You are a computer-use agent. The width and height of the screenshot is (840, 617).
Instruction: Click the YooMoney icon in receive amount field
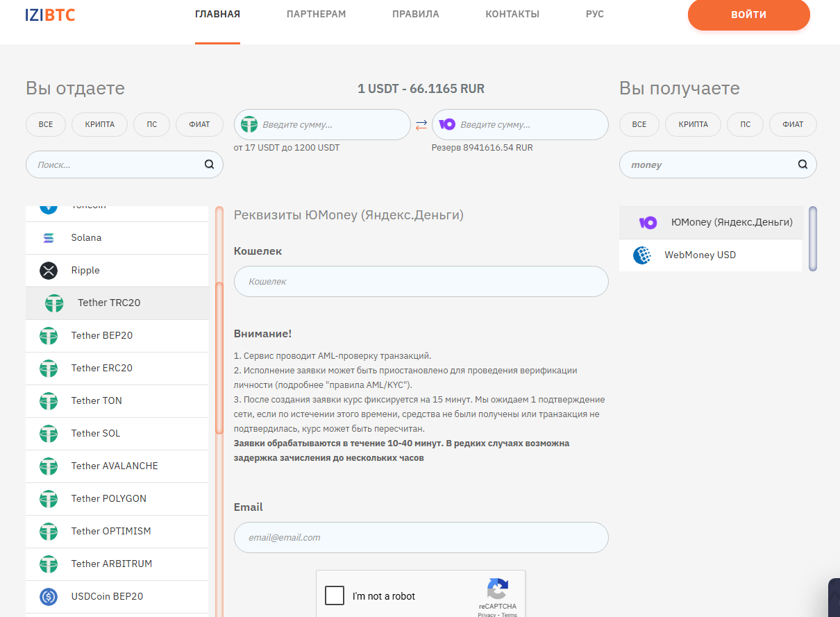(x=447, y=125)
